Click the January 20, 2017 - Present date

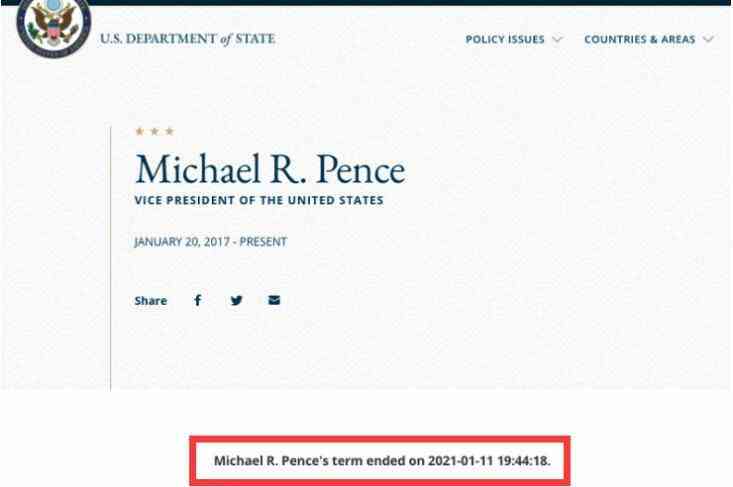coord(211,242)
